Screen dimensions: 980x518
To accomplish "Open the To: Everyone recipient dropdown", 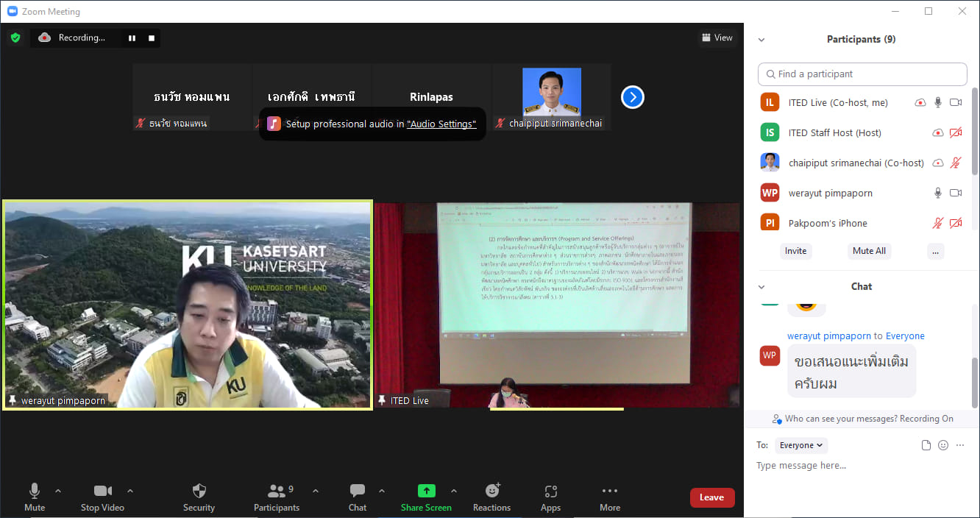I will (x=802, y=446).
